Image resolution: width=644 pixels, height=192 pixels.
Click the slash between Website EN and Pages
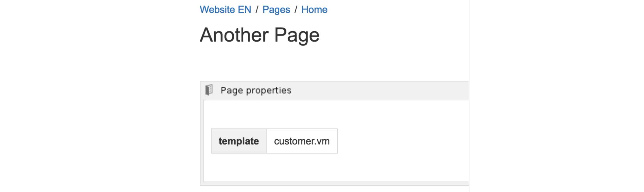(257, 10)
